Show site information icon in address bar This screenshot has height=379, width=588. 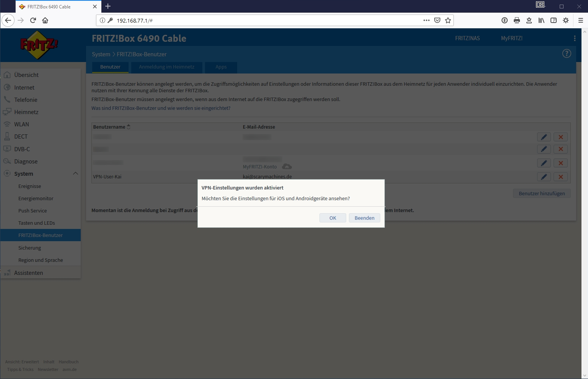[103, 20]
